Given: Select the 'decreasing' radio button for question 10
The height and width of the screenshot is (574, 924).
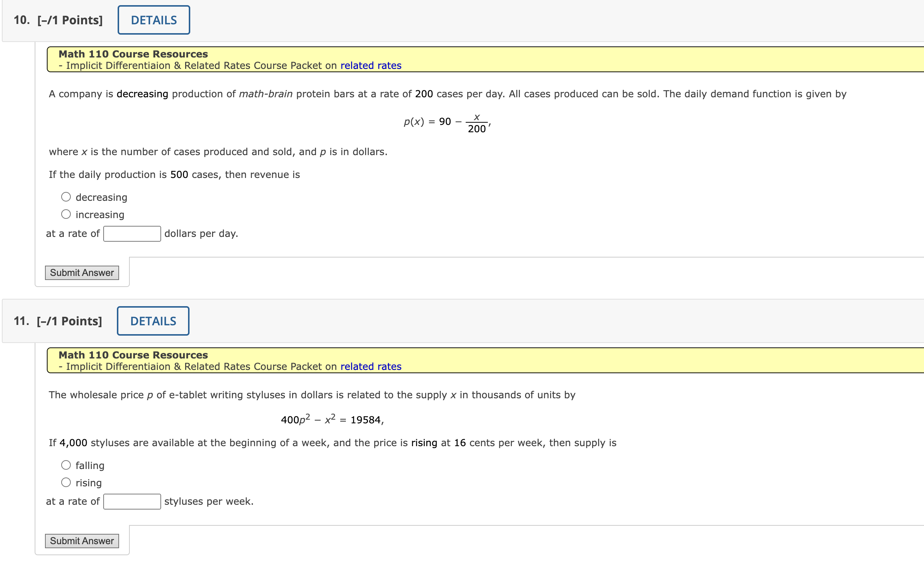Looking at the screenshot, I should click(66, 196).
